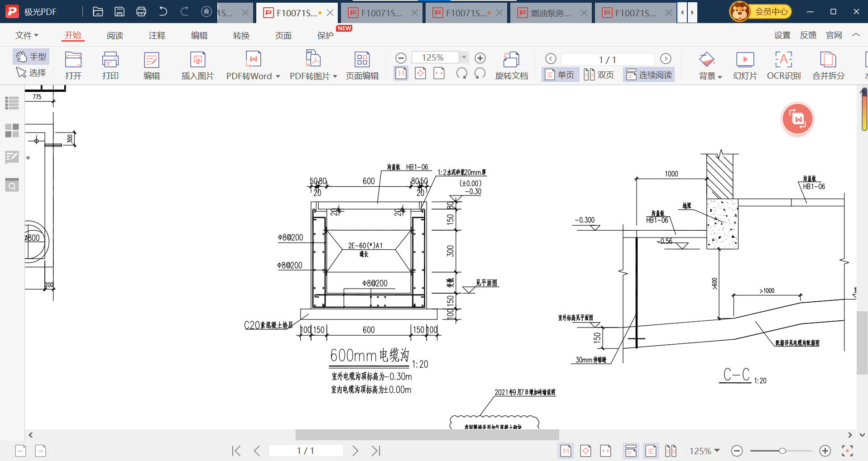
Task: Switch to the 页面 page tab
Action: click(x=283, y=35)
